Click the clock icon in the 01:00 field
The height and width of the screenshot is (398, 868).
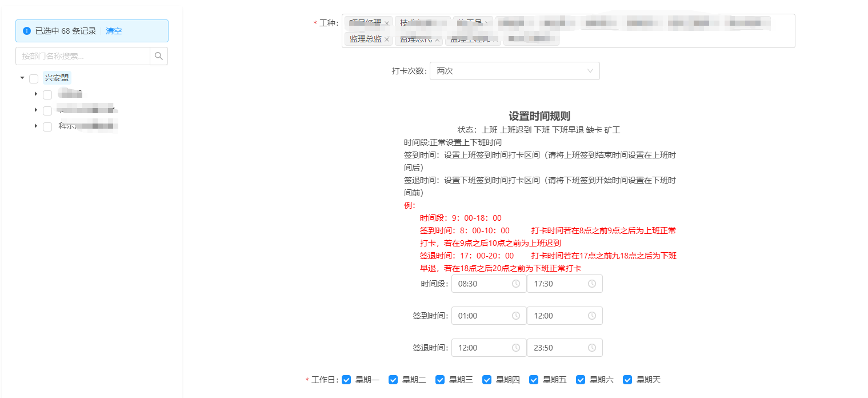[516, 316]
